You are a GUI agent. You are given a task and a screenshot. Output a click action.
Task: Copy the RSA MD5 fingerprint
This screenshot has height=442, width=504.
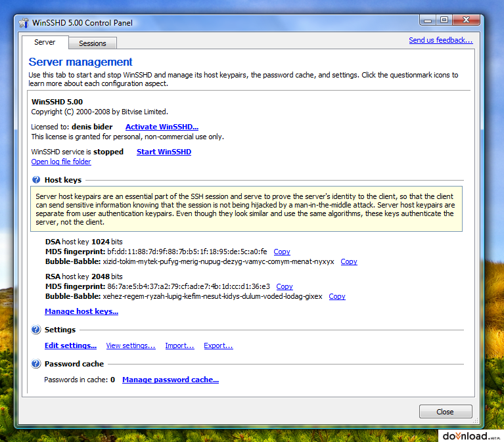pos(285,286)
